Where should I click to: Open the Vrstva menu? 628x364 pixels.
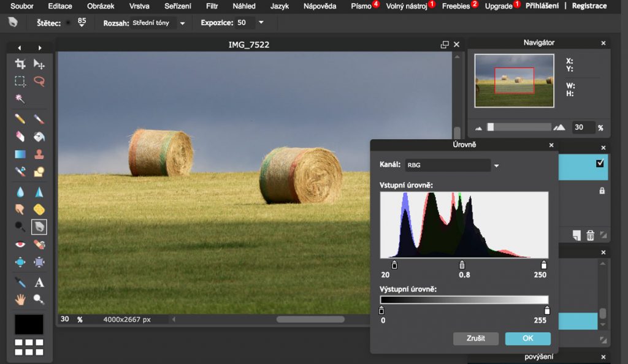(139, 6)
